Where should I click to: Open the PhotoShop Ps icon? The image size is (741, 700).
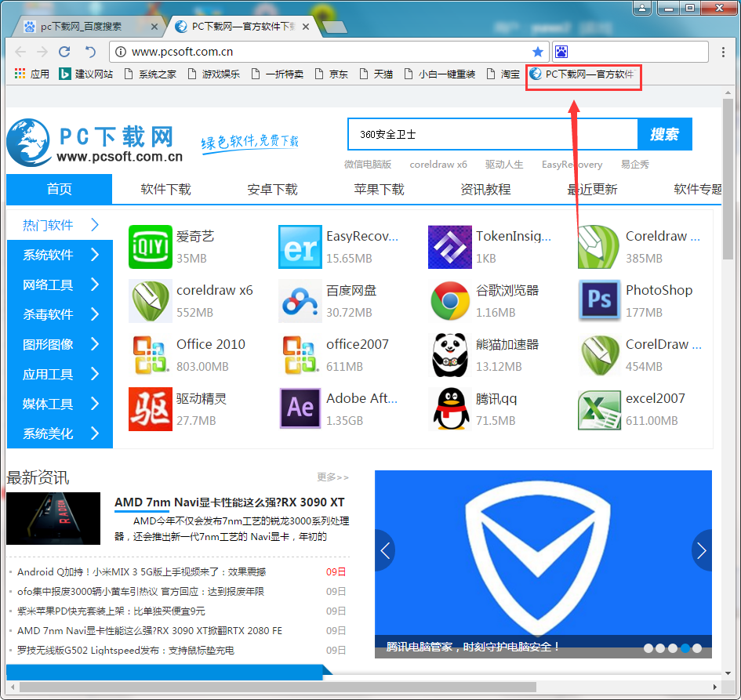click(x=599, y=301)
